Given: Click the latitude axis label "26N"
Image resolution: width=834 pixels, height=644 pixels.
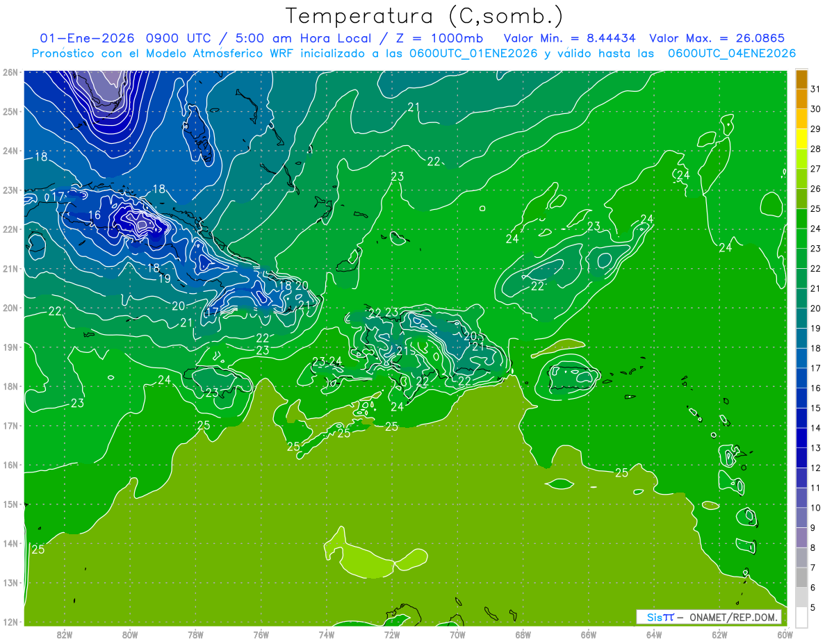Looking at the screenshot, I should click(10, 72).
